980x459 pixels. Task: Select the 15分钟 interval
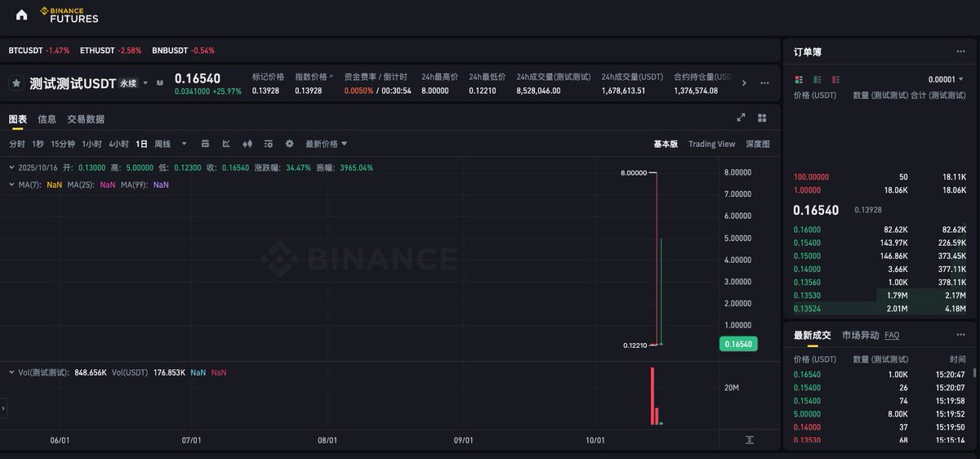[63, 144]
